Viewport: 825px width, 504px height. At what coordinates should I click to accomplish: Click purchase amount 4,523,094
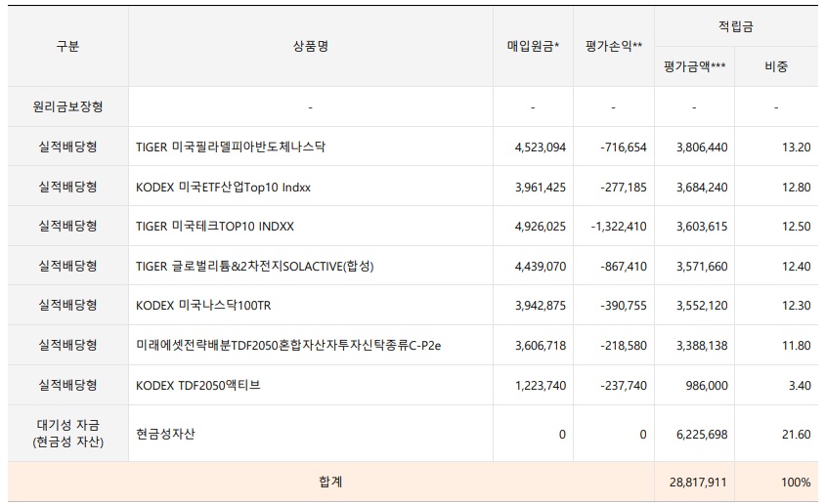(x=541, y=147)
